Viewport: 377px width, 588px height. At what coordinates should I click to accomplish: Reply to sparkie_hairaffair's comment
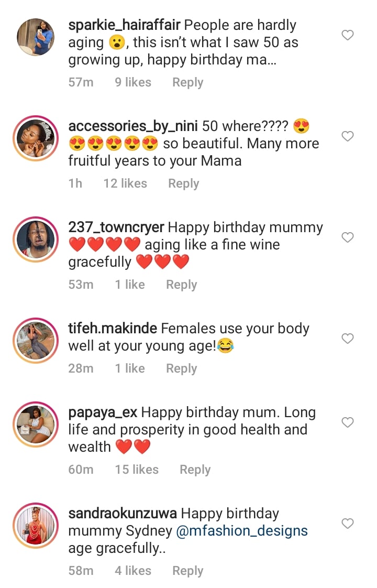pos(187,82)
